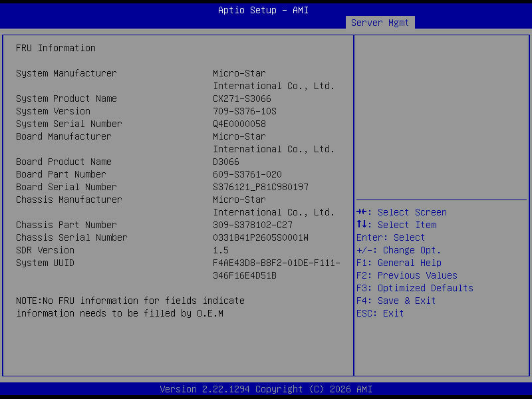Click the System Manufacturer value Micro-Star
Viewport: 532px width, 399px height.
pos(239,73)
